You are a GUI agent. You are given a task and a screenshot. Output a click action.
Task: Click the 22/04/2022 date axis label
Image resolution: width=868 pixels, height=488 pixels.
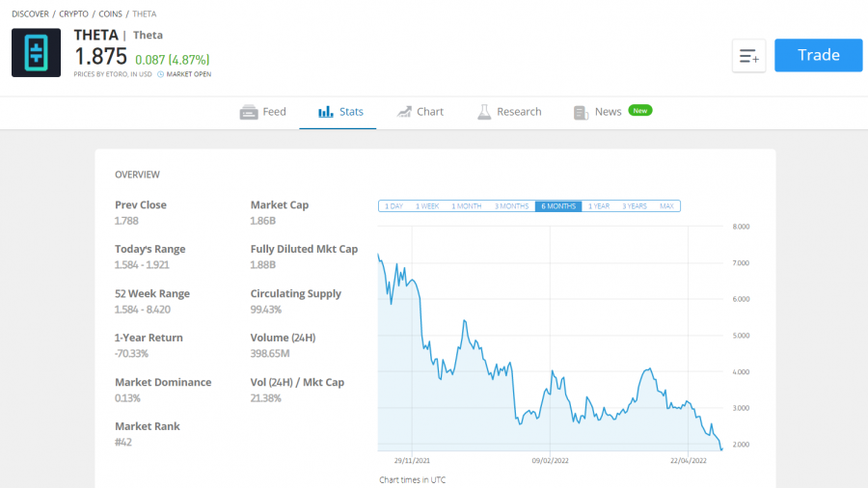(688, 460)
